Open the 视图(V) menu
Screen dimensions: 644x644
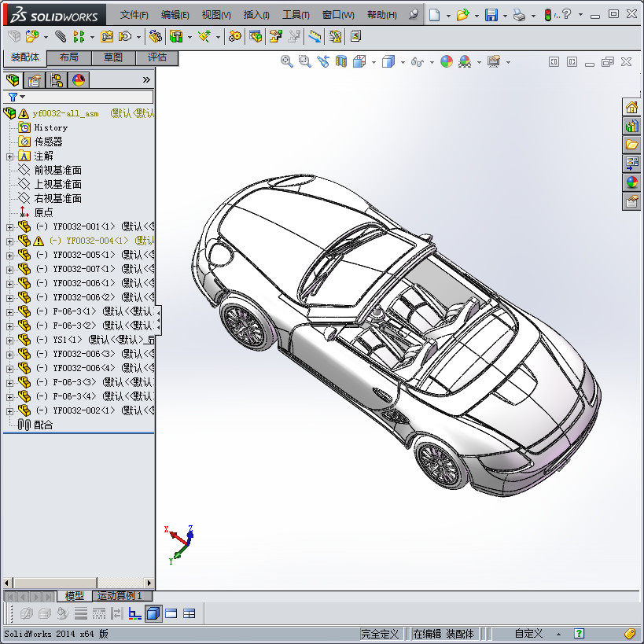(x=216, y=15)
